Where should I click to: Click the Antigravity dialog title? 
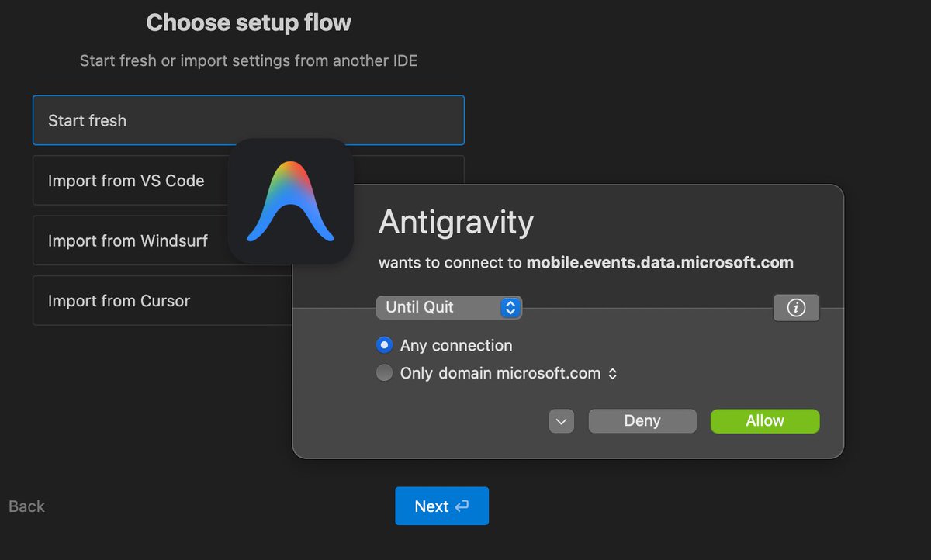(456, 223)
